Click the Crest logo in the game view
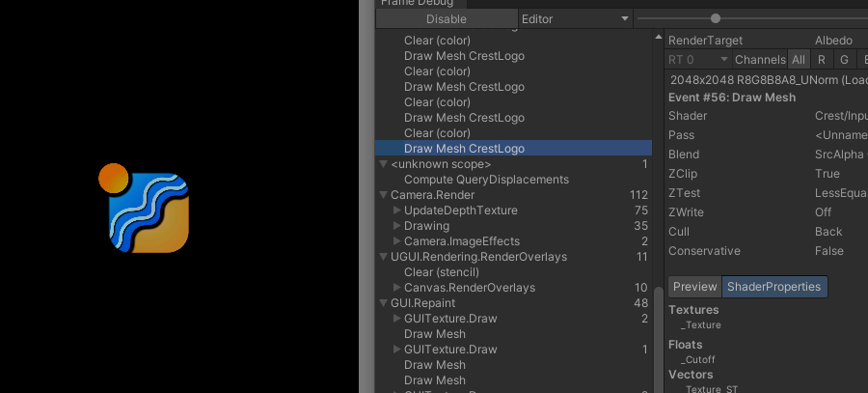This screenshot has width=868, height=393. 144,209
